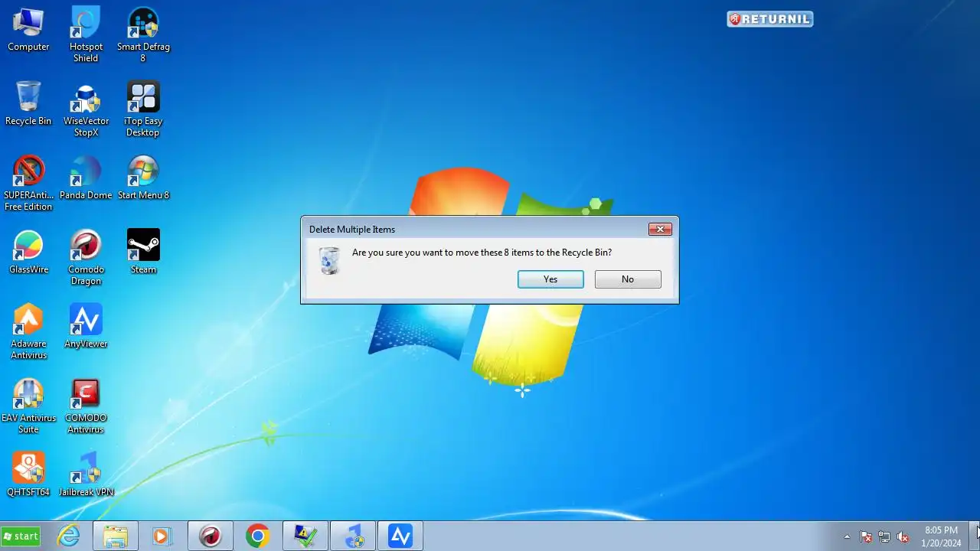
Task: Select the Computer desktop icon
Action: point(28,30)
